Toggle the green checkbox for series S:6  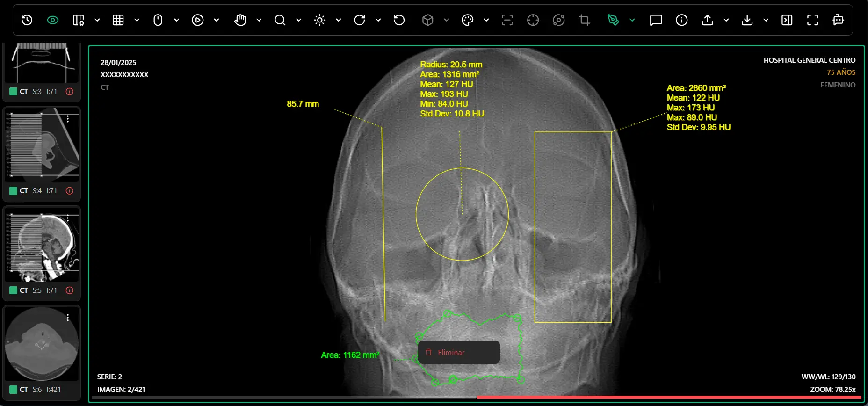(14, 390)
